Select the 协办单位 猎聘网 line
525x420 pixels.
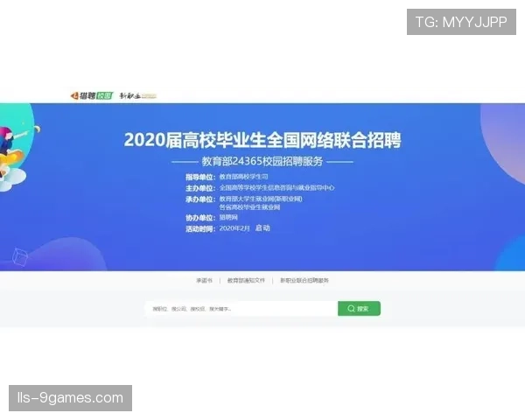point(212,218)
